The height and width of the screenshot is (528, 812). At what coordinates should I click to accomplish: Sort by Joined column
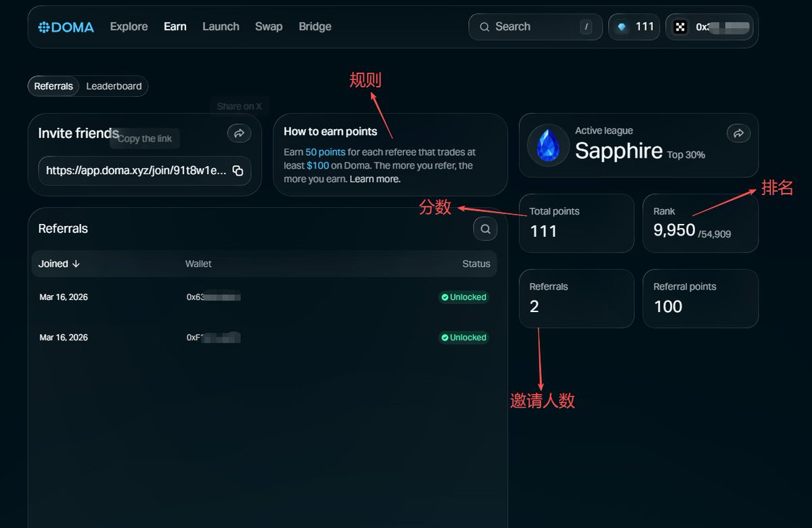pos(60,264)
